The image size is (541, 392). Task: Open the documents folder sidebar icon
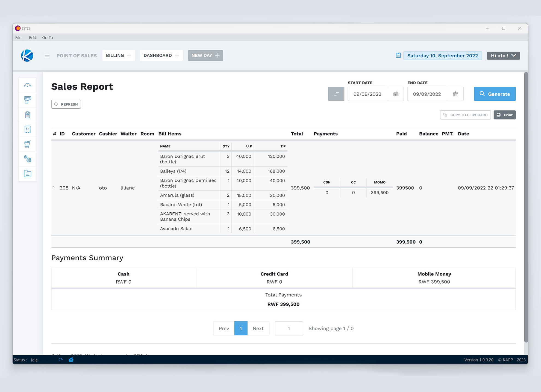pyautogui.click(x=27, y=174)
